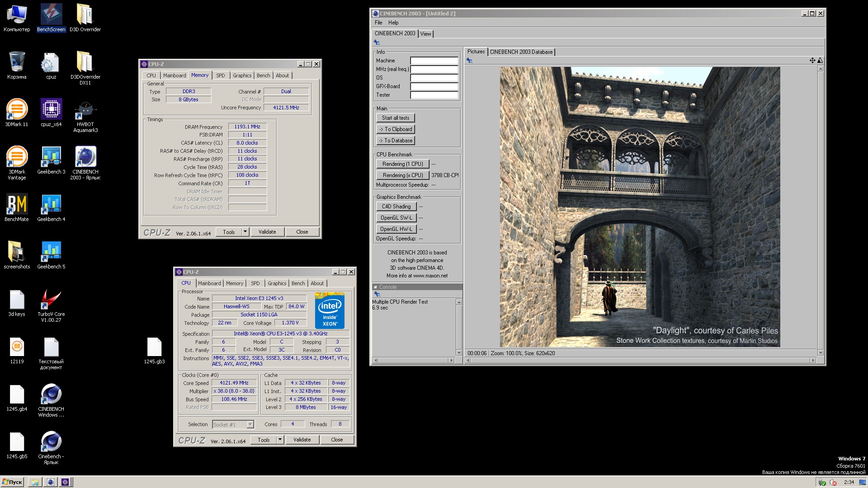Click the GFX-Board input field
This screenshot has height=488, width=868.
tap(434, 86)
